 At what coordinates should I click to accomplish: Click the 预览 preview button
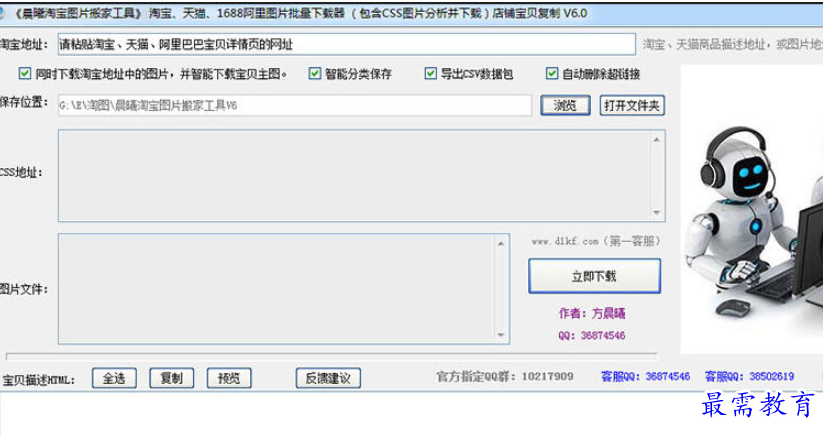coord(229,378)
